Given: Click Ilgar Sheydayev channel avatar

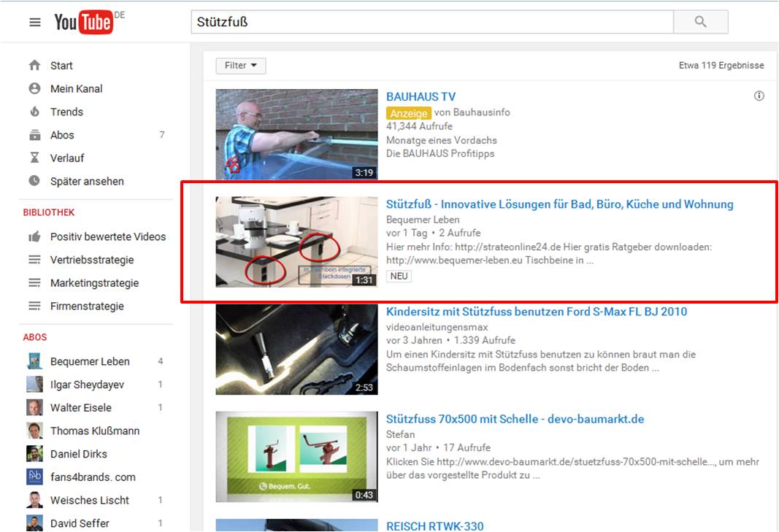Looking at the screenshot, I should click(34, 385).
